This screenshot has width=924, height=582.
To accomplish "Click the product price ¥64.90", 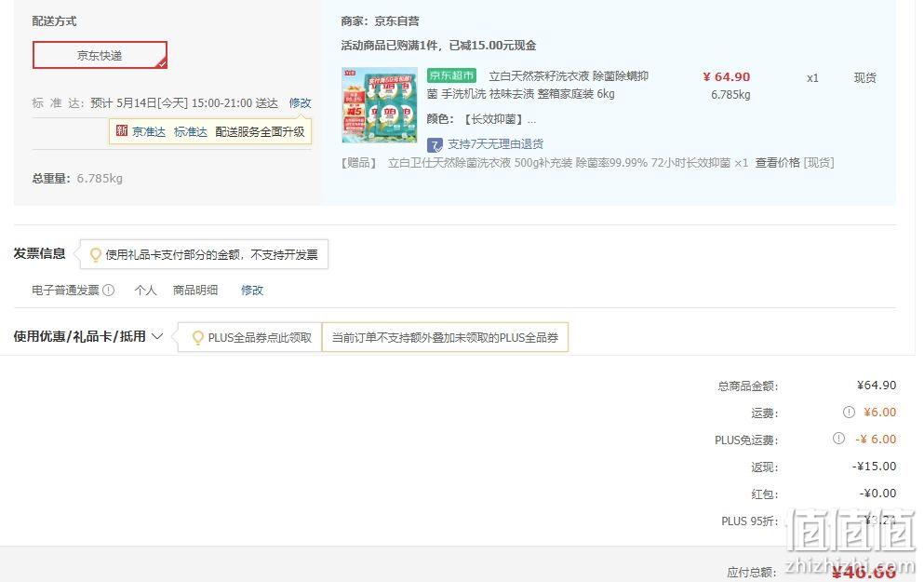I will coord(726,76).
